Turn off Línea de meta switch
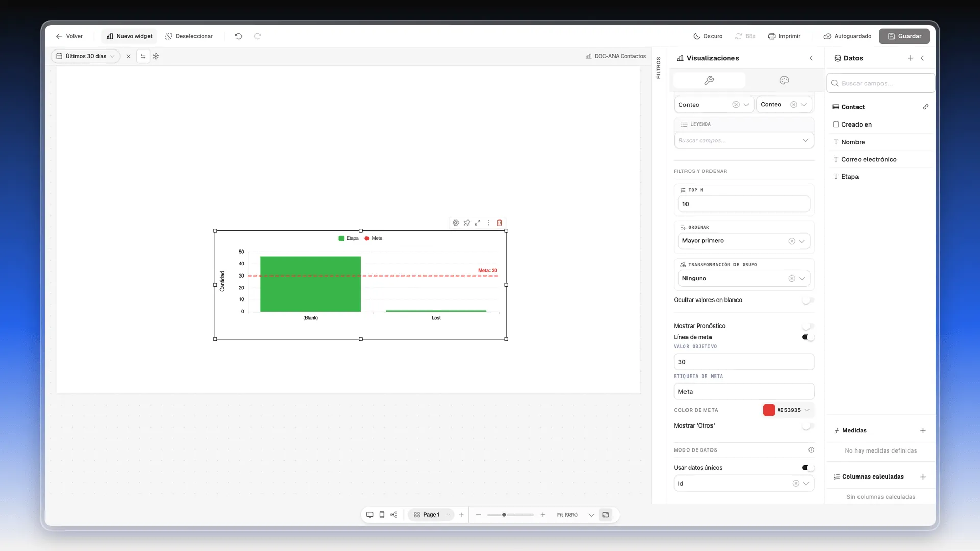This screenshot has width=980, height=551. tap(807, 337)
